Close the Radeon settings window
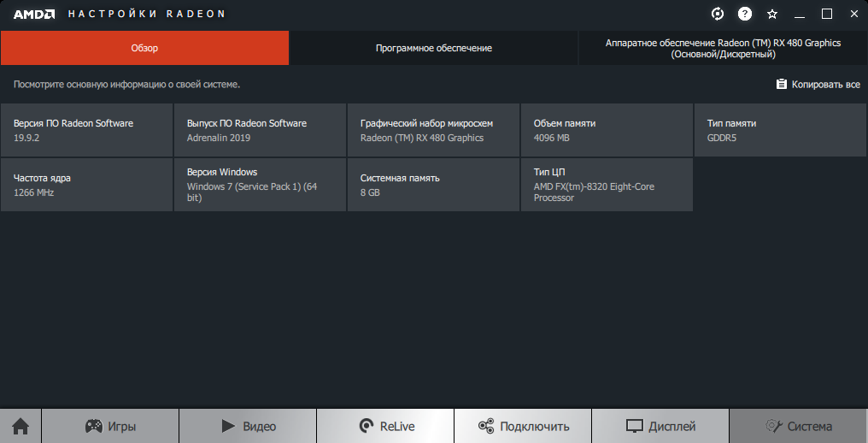 point(853,14)
